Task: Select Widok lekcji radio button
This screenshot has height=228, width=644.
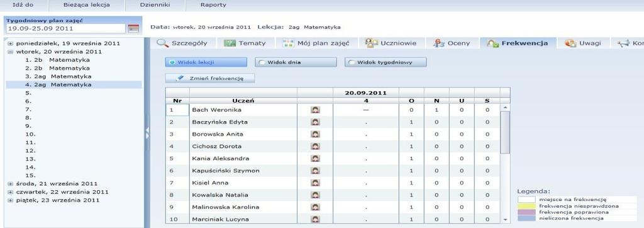Action: click(x=172, y=62)
